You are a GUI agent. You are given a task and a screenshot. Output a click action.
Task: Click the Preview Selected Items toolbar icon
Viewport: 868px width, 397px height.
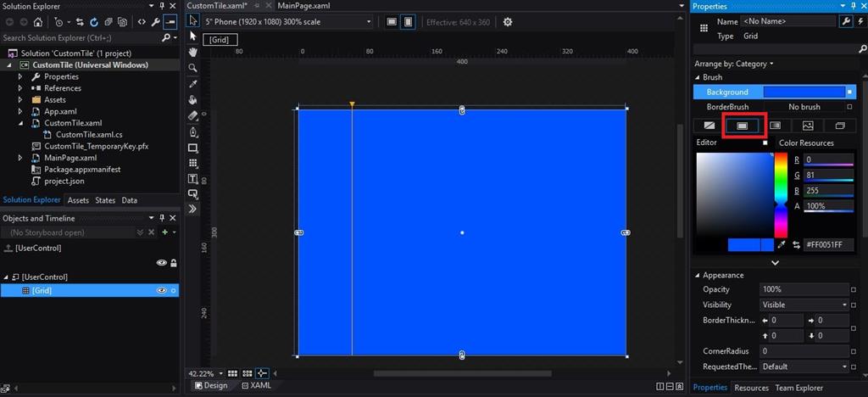(170, 23)
